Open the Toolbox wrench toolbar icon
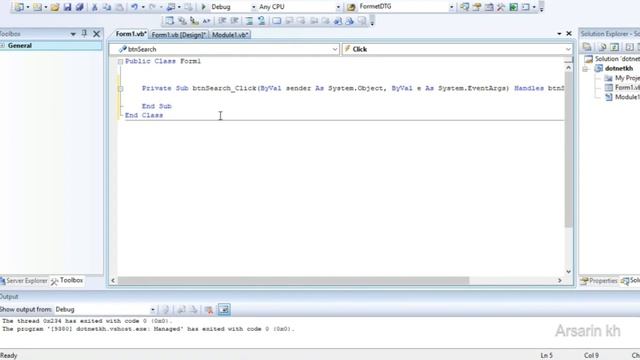This screenshot has width=640, height=360. click(501, 7)
